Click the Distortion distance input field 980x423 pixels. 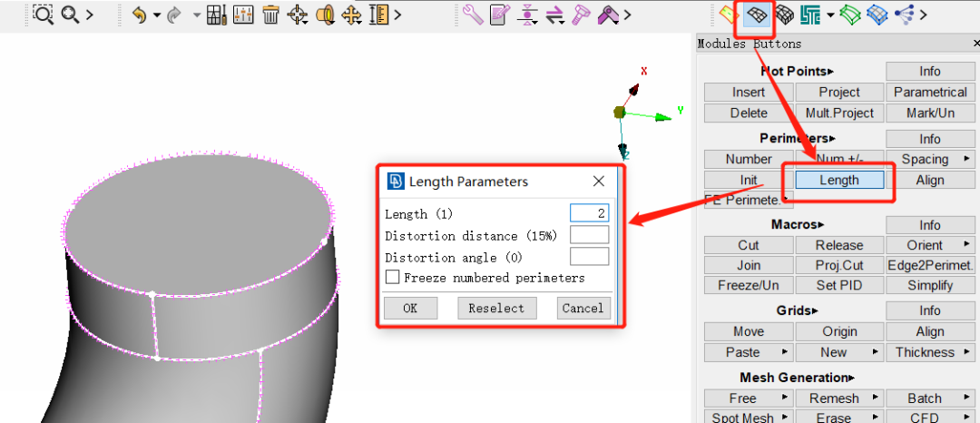pyautogui.click(x=590, y=235)
